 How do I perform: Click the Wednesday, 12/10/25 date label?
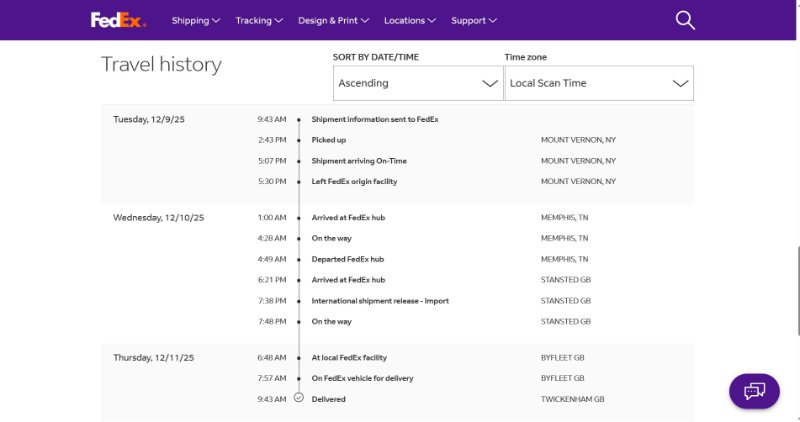click(159, 218)
